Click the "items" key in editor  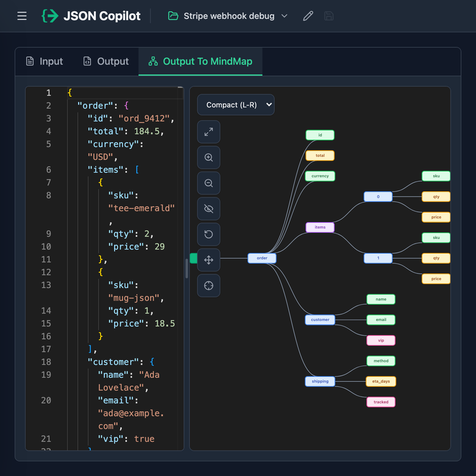point(106,170)
